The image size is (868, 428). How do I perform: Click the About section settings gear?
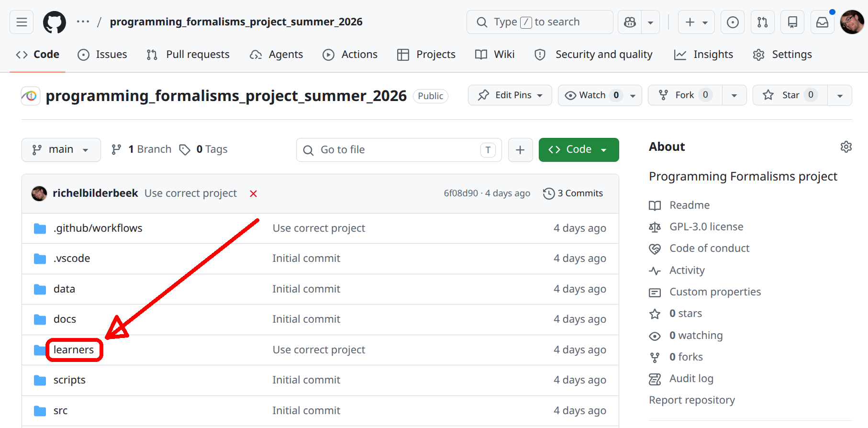click(846, 146)
